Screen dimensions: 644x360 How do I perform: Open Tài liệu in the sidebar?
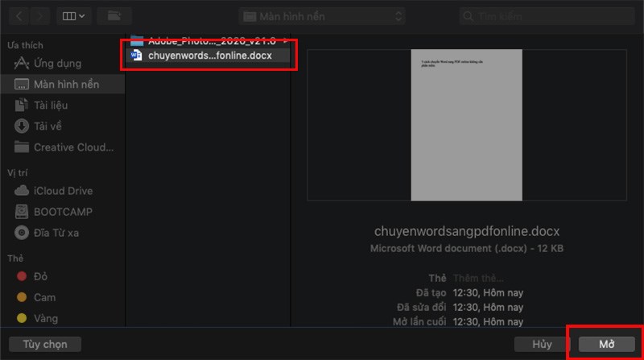click(x=63, y=106)
